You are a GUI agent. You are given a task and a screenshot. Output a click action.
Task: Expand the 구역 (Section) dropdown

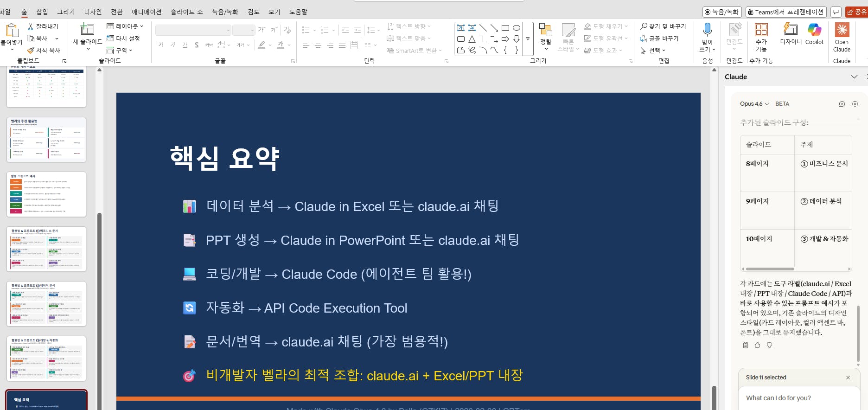pyautogui.click(x=120, y=50)
